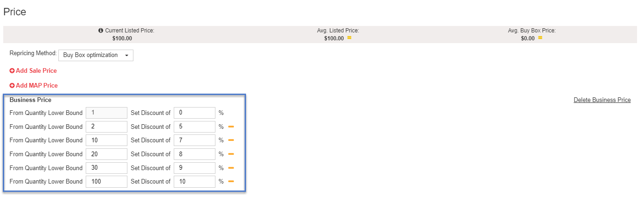The image size is (644, 197).
Task: Click the Add Sale Price link
Action: click(33, 71)
